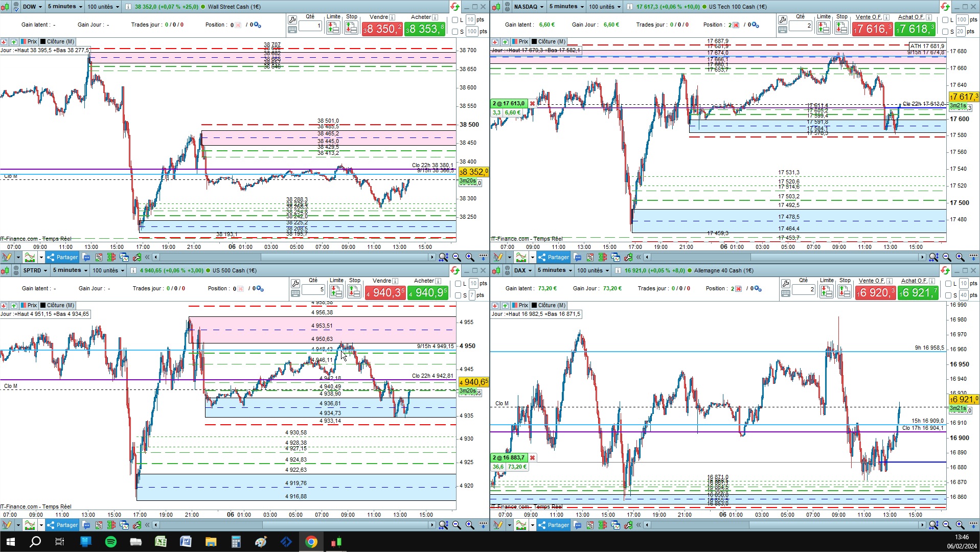Click the Limite order icon on DAX panel

826,291
